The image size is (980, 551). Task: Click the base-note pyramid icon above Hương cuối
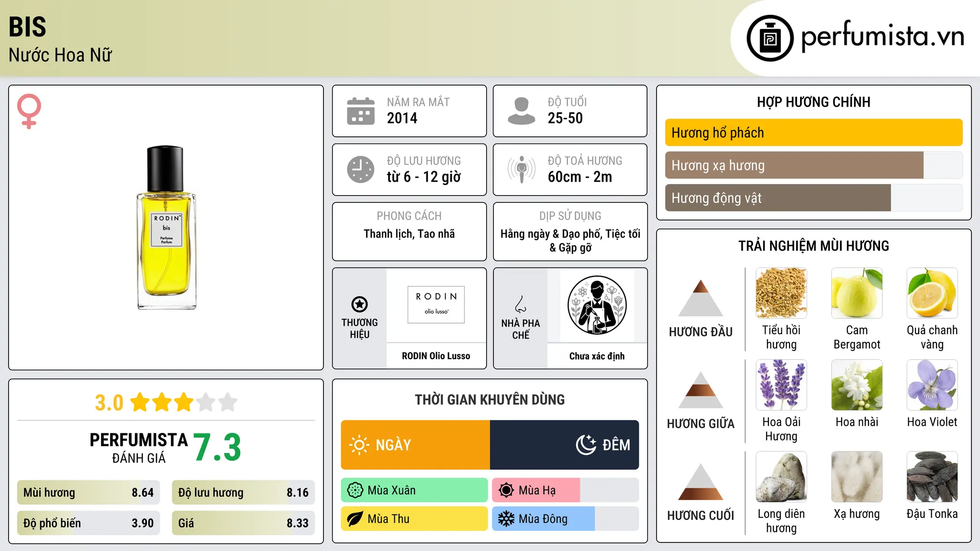701,482
